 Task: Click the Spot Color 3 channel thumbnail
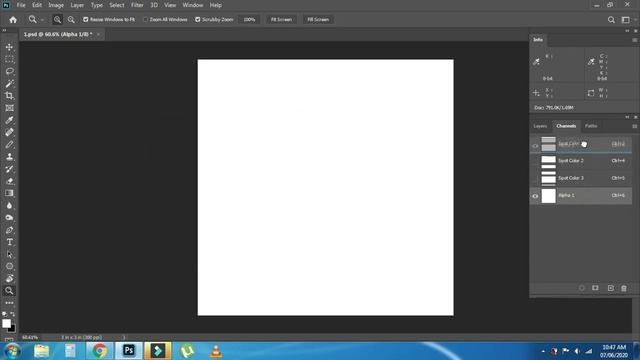pyautogui.click(x=549, y=178)
